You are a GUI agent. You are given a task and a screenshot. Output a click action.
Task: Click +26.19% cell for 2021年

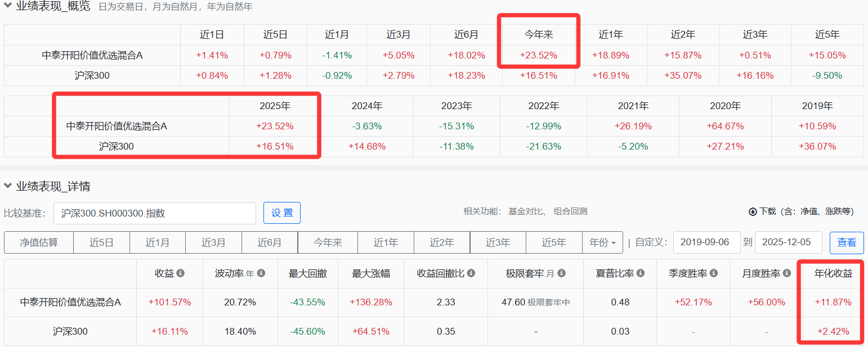coord(633,126)
